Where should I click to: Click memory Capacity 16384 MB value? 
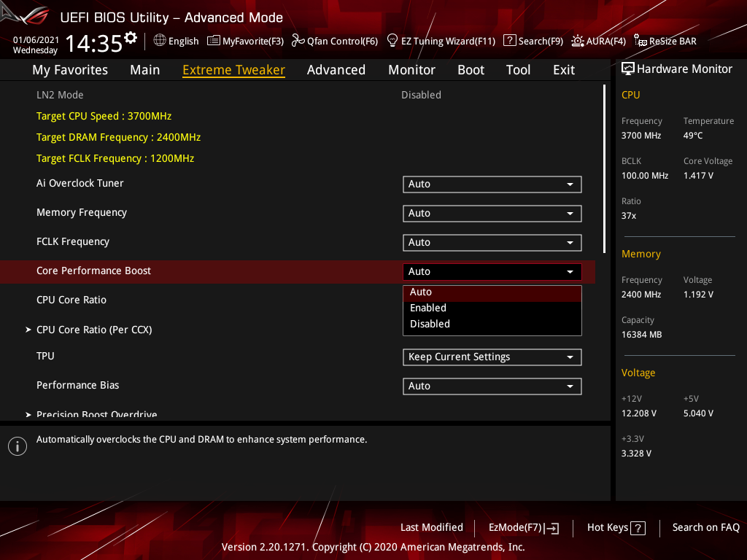pos(641,335)
